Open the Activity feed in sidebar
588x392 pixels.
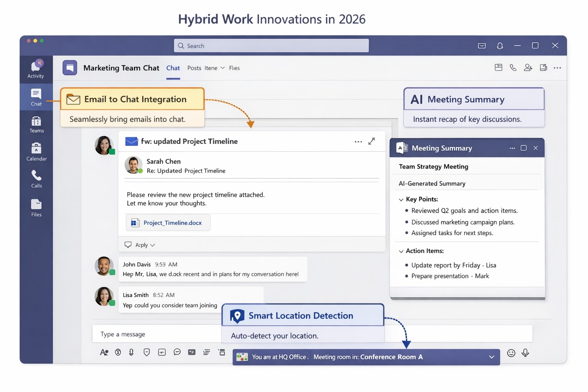click(36, 69)
